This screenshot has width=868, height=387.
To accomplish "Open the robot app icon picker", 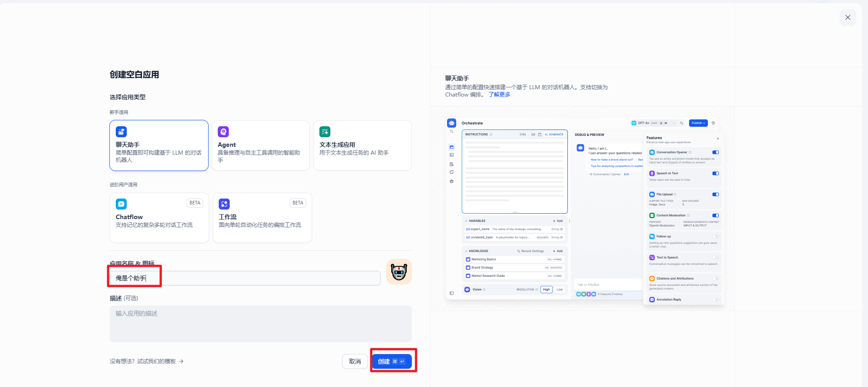I will (399, 272).
